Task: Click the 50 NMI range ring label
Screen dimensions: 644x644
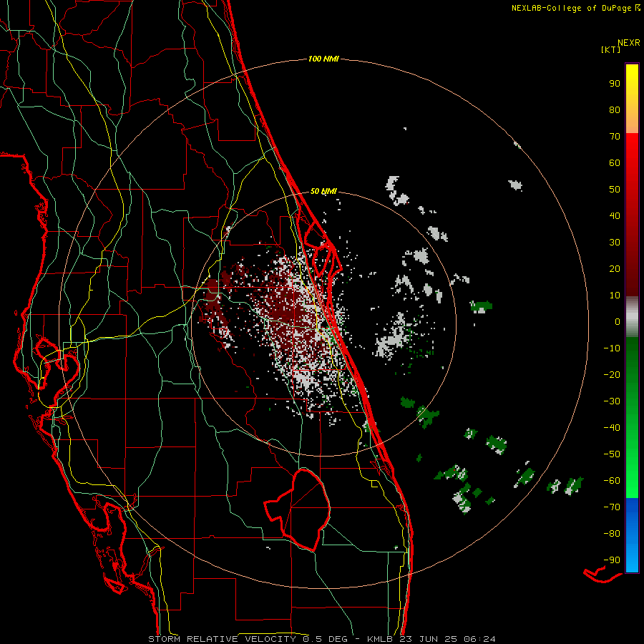Action: (x=323, y=191)
